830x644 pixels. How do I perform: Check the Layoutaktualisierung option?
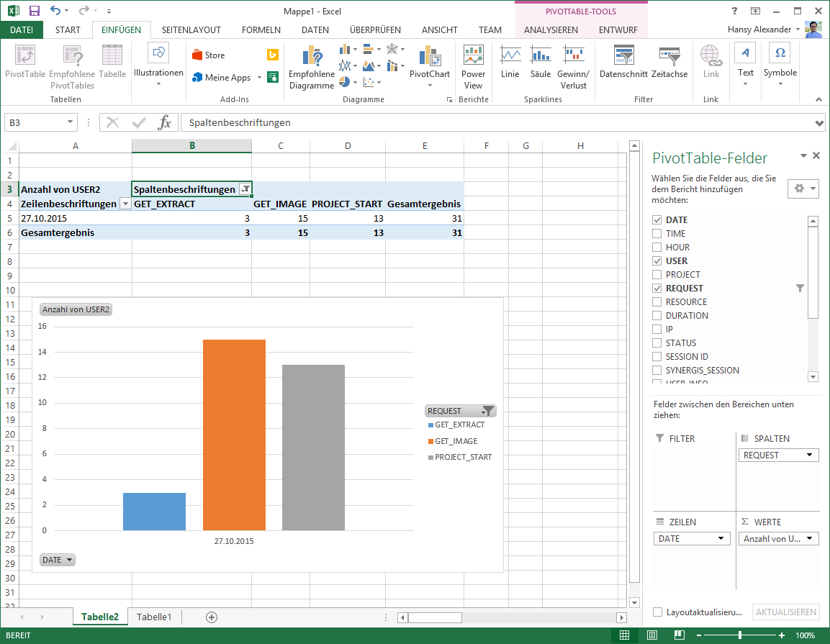pos(656,612)
